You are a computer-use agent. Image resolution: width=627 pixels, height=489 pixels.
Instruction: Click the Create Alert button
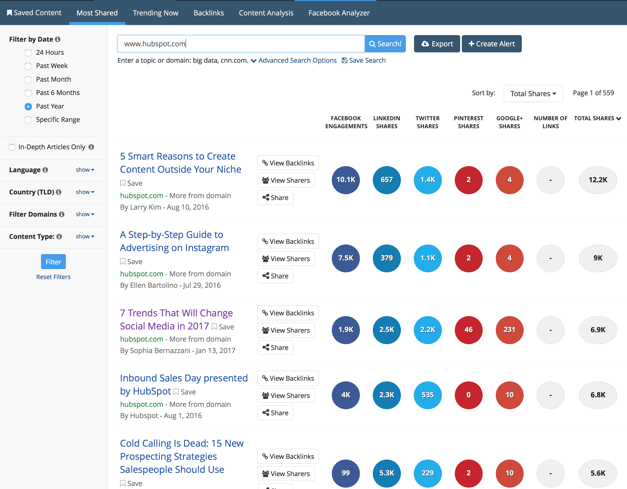tap(491, 44)
